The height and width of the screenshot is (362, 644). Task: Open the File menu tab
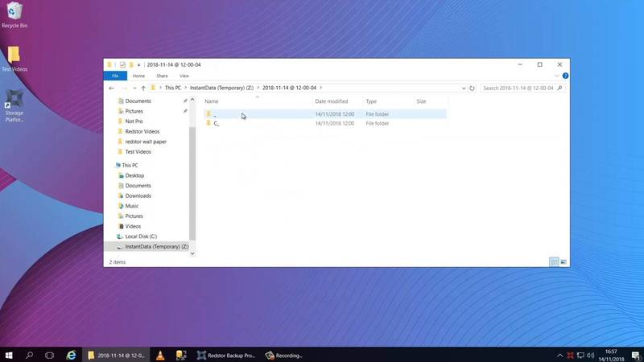tap(115, 76)
